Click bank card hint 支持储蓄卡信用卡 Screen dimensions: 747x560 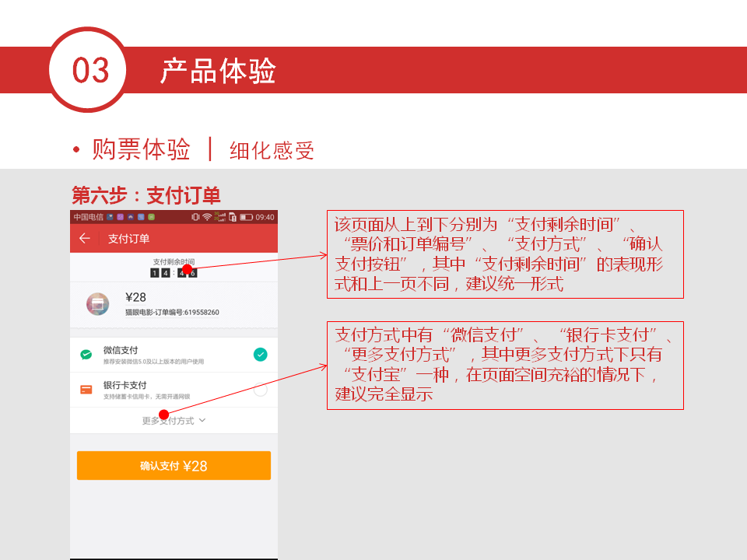click(x=147, y=396)
